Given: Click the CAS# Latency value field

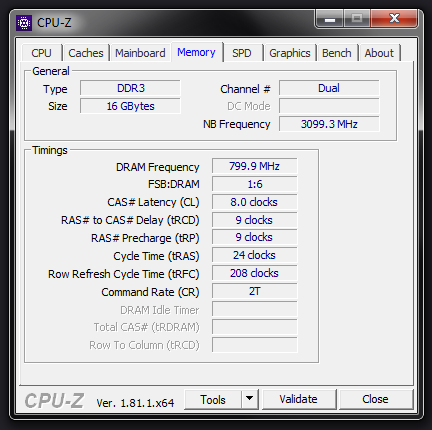Looking at the screenshot, I should pyautogui.click(x=254, y=202).
